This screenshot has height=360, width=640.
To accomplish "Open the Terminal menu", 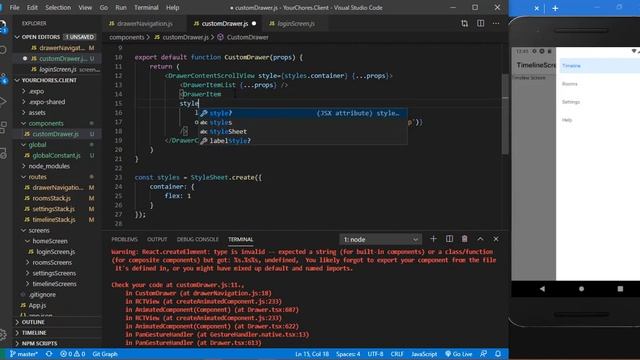I will (x=146, y=7).
